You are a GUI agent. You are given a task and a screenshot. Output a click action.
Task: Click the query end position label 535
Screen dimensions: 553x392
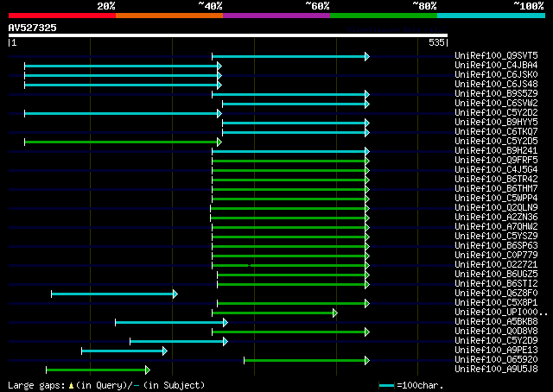pyautogui.click(x=436, y=42)
